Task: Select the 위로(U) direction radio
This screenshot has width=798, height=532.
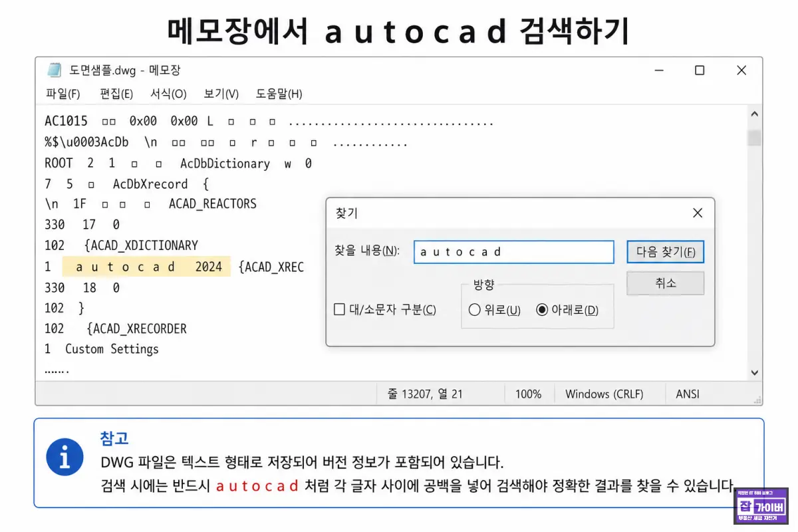Action: tap(475, 310)
